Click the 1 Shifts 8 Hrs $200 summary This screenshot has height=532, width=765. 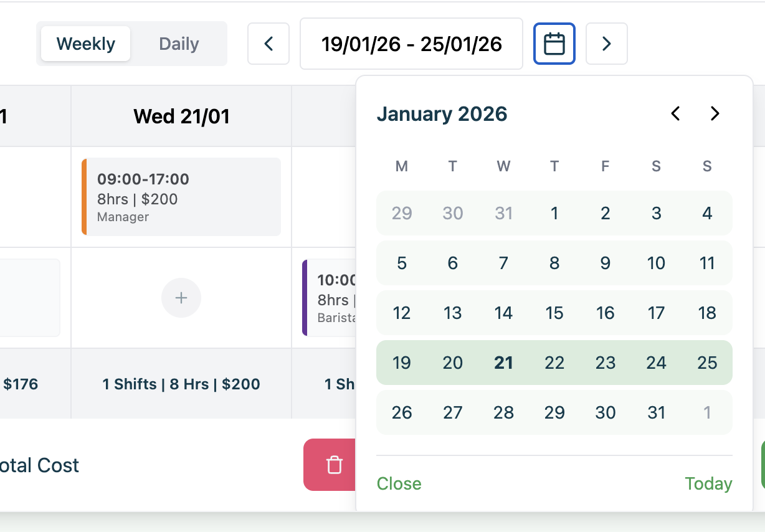pyautogui.click(x=181, y=384)
